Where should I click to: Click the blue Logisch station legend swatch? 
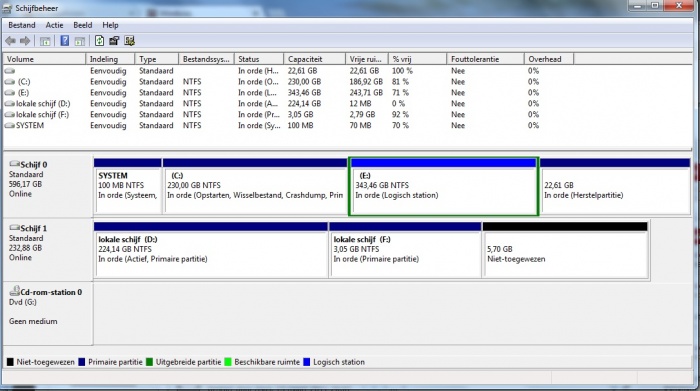click(307, 362)
